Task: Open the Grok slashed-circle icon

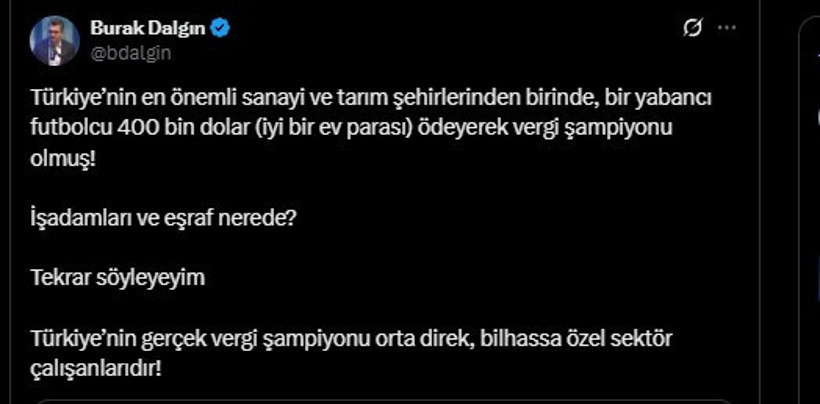Action: (692, 29)
